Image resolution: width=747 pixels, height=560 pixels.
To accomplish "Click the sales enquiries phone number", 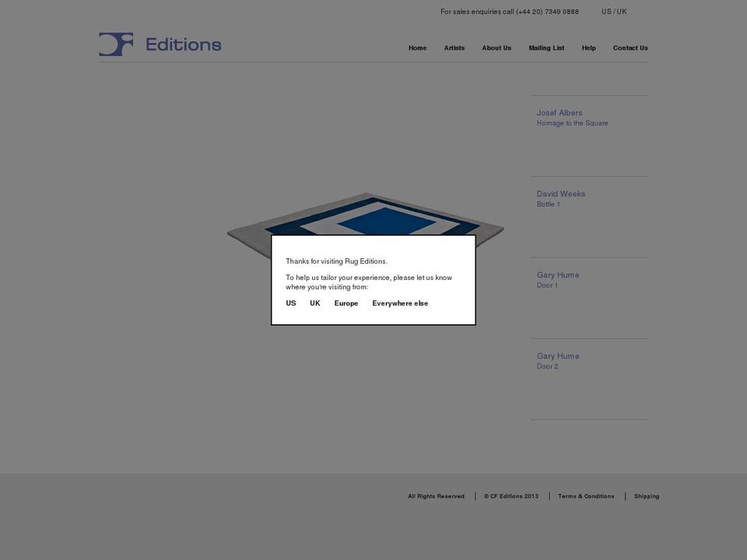I will point(510,12).
